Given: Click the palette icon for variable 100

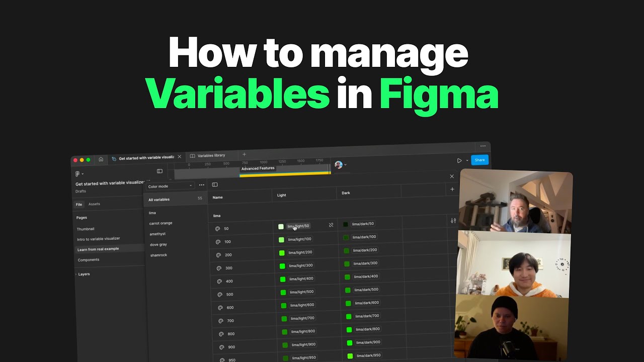Looking at the screenshot, I should [x=218, y=242].
